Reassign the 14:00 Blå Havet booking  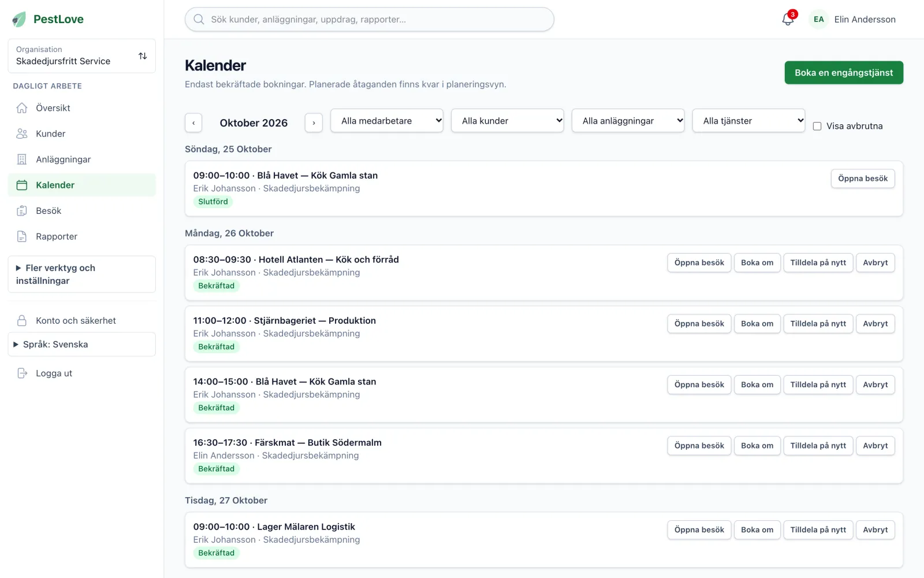pos(818,384)
